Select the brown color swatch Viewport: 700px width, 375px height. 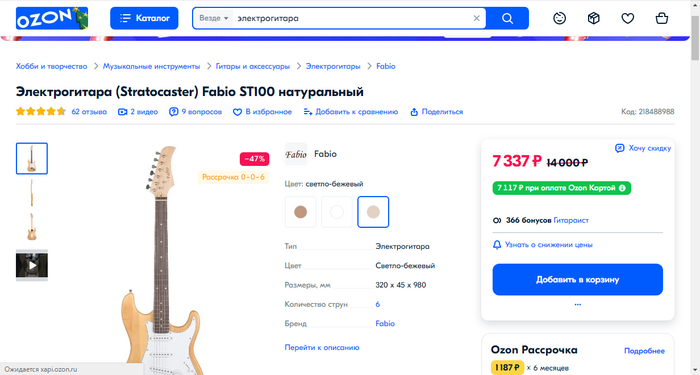[x=300, y=212]
